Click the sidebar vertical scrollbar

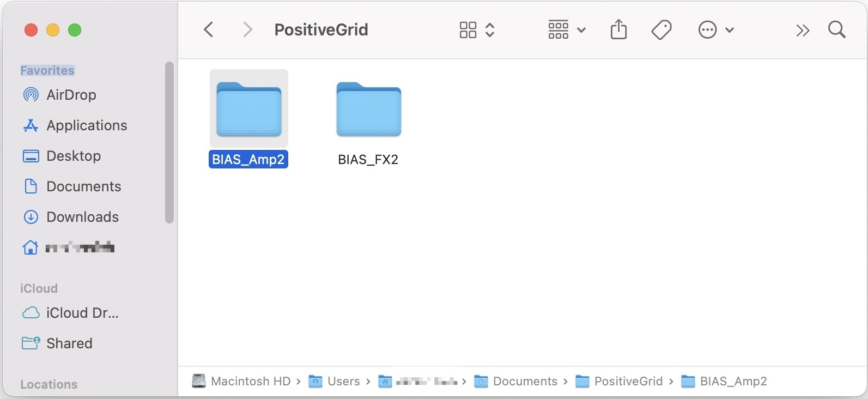(169, 142)
